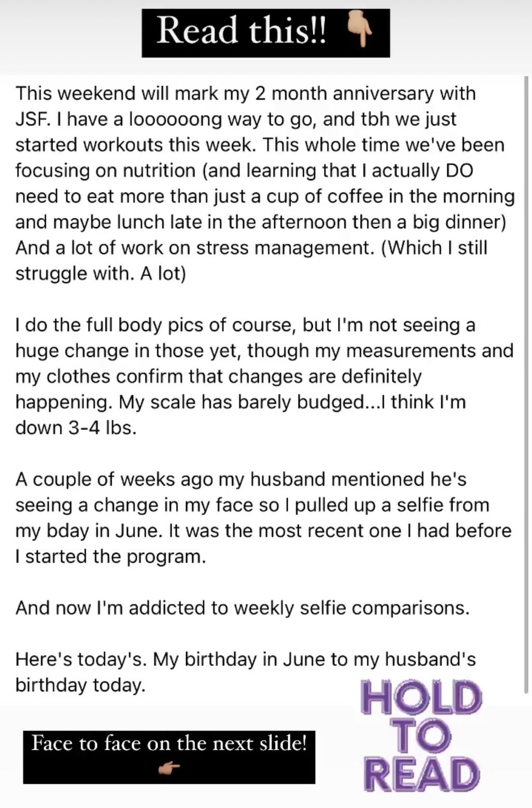
Task: Tap the word HOLD in purple sticker
Action: 420,698
